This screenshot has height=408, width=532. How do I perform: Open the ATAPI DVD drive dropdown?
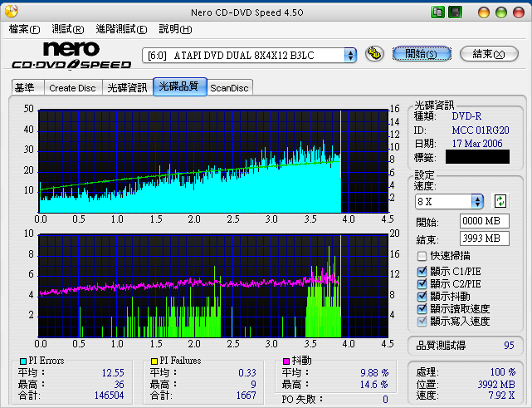point(350,56)
